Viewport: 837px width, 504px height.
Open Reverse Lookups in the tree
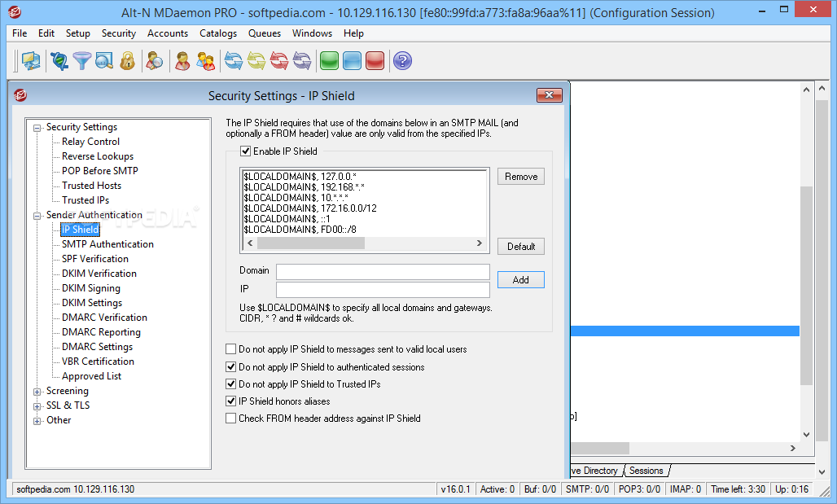(x=98, y=156)
